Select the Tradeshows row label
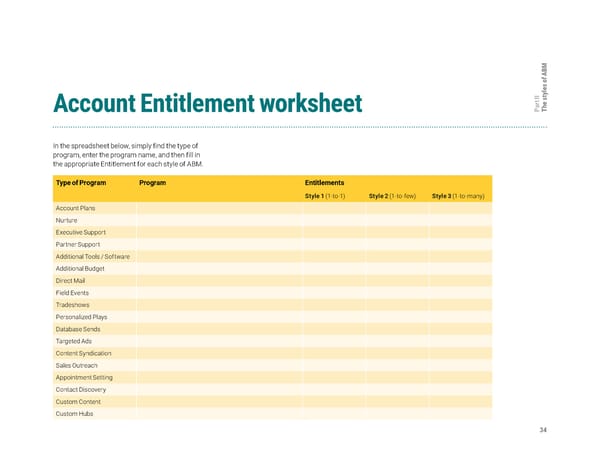This screenshot has width=600, height=463. pos(73,305)
